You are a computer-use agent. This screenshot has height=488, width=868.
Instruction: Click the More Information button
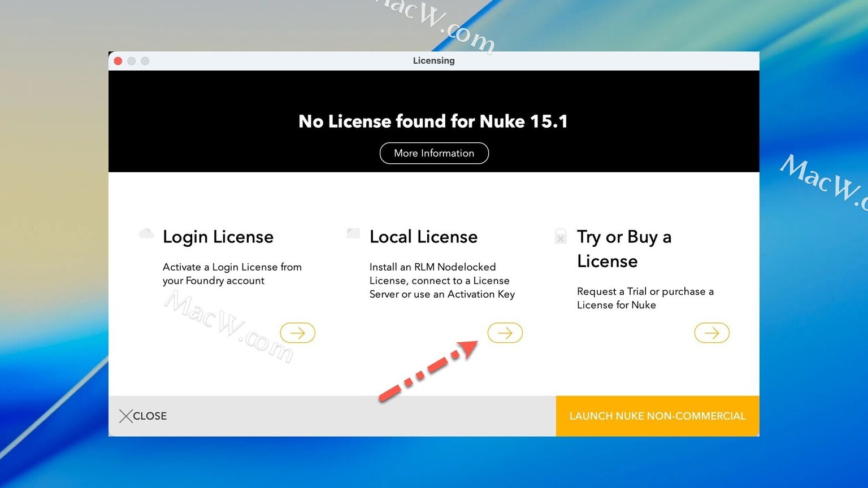click(x=434, y=153)
